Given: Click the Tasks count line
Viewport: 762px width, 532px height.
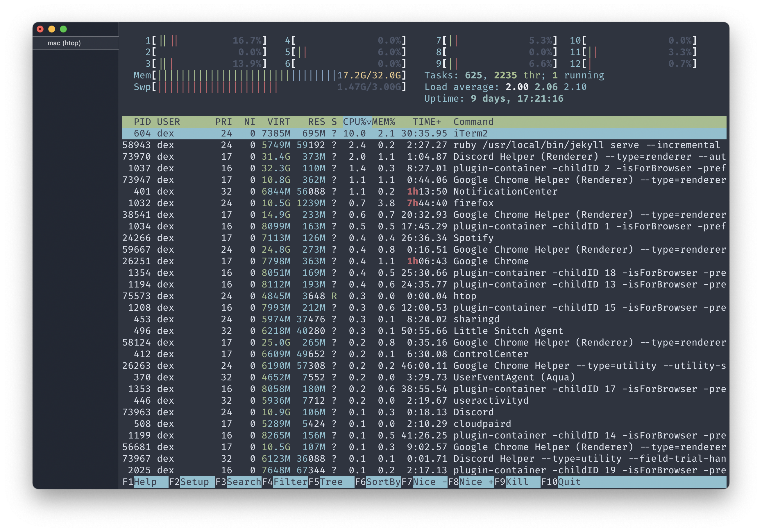Looking at the screenshot, I should click(514, 75).
